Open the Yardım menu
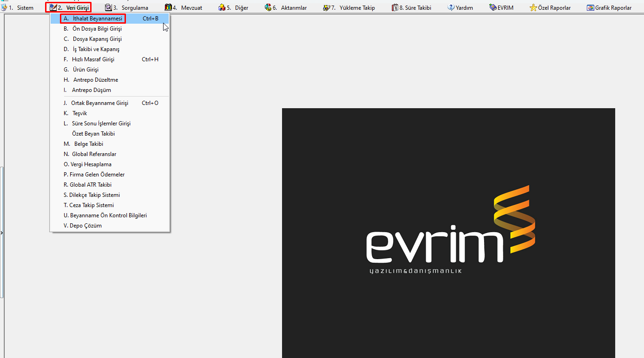The width and height of the screenshot is (644, 358). click(x=464, y=8)
